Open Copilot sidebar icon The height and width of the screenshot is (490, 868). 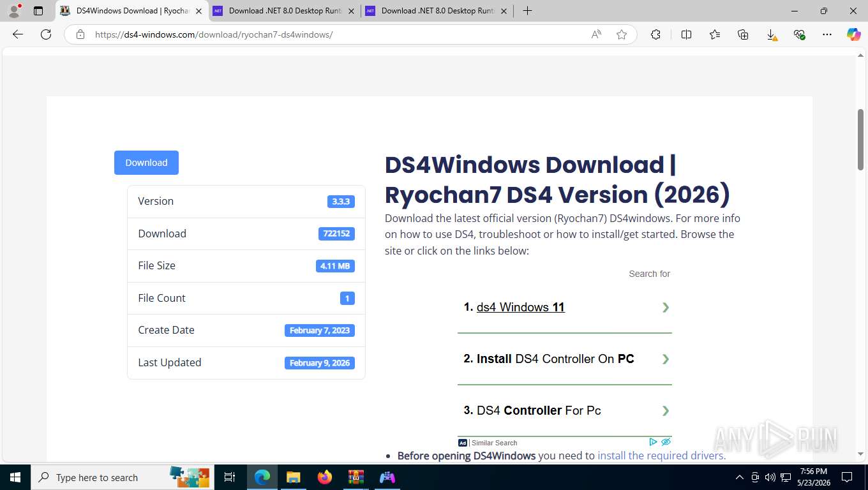pyautogui.click(x=853, y=34)
